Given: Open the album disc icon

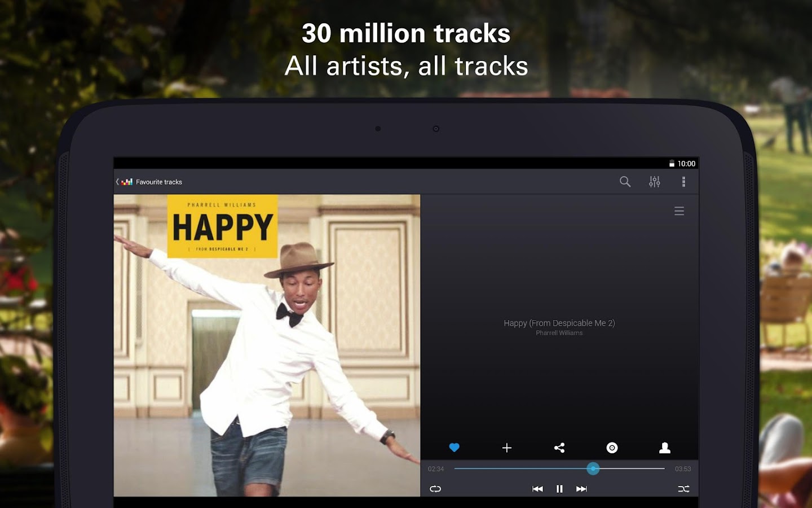Looking at the screenshot, I should pyautogui.click(x=612, y=448).
